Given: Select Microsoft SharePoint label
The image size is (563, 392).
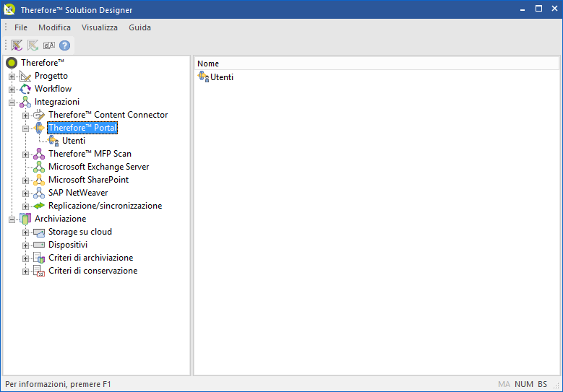Looking at the screenshot, I should point(88,180).
